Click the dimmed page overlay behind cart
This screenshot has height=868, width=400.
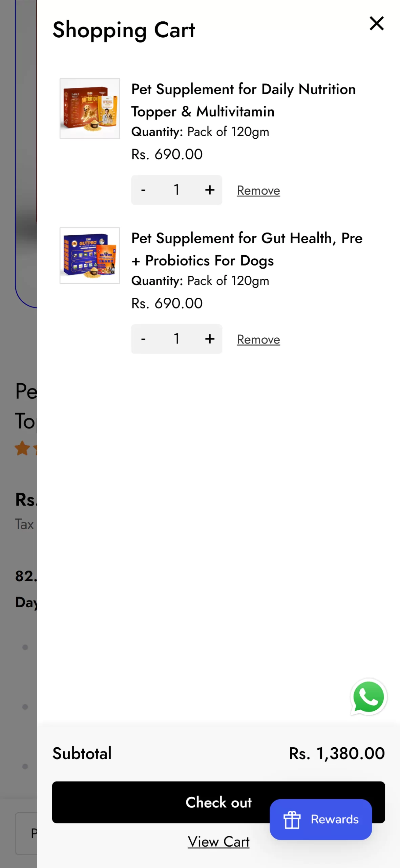click(x=18, y=339)
